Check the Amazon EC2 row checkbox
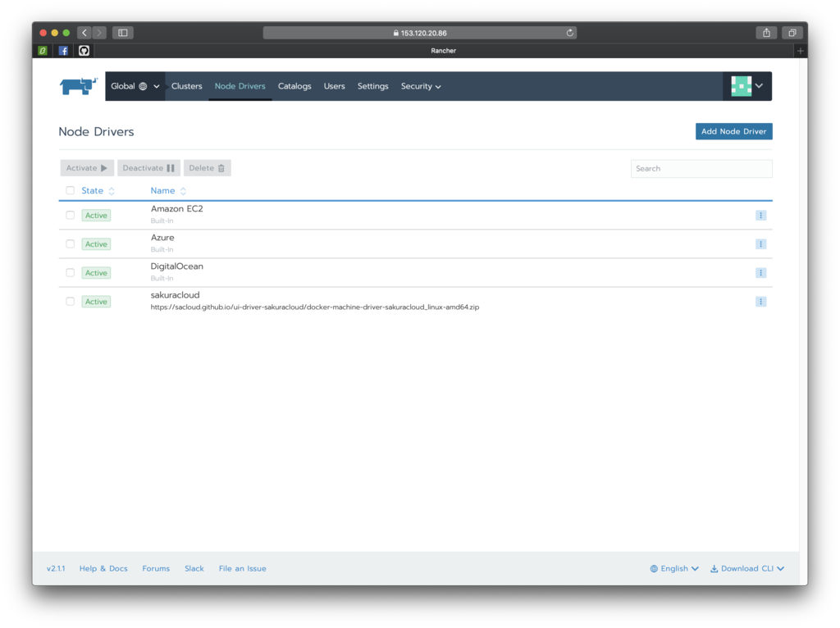The width and height of the screenshot is (840, 628). [x=71, y=216]
